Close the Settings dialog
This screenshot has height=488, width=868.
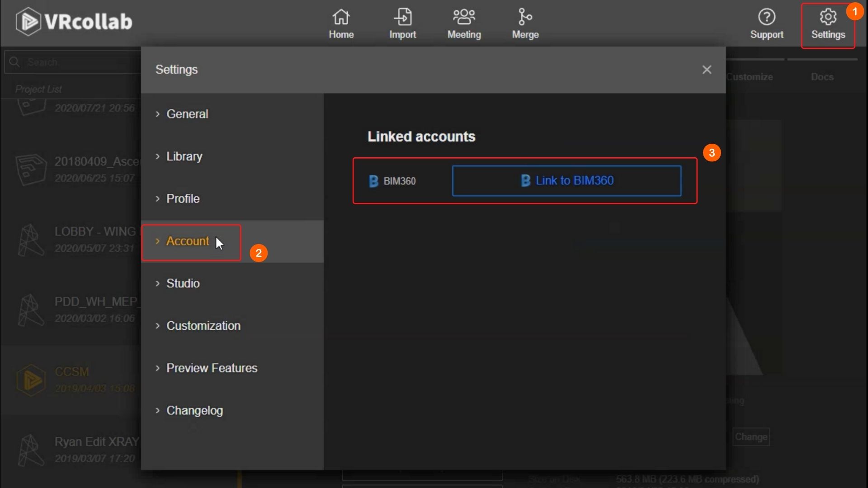coord(707,70)
